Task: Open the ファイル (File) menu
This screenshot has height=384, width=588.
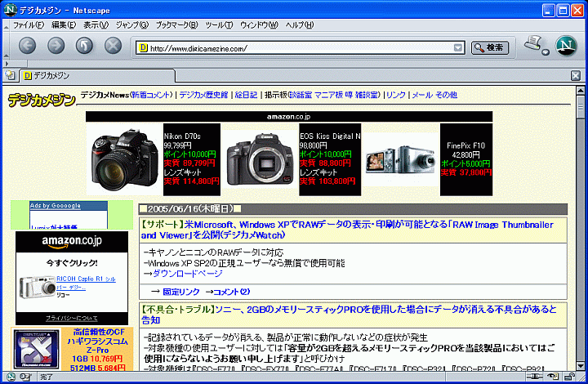Action: [28, 25]
